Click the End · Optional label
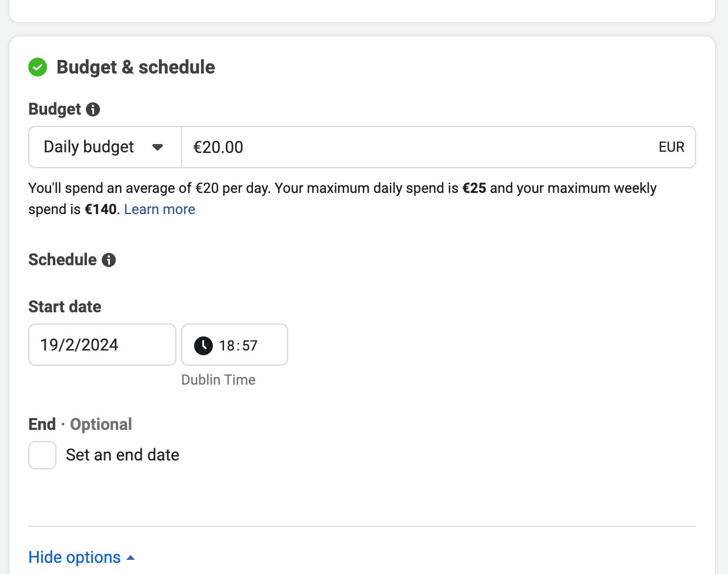 (80, 425)
